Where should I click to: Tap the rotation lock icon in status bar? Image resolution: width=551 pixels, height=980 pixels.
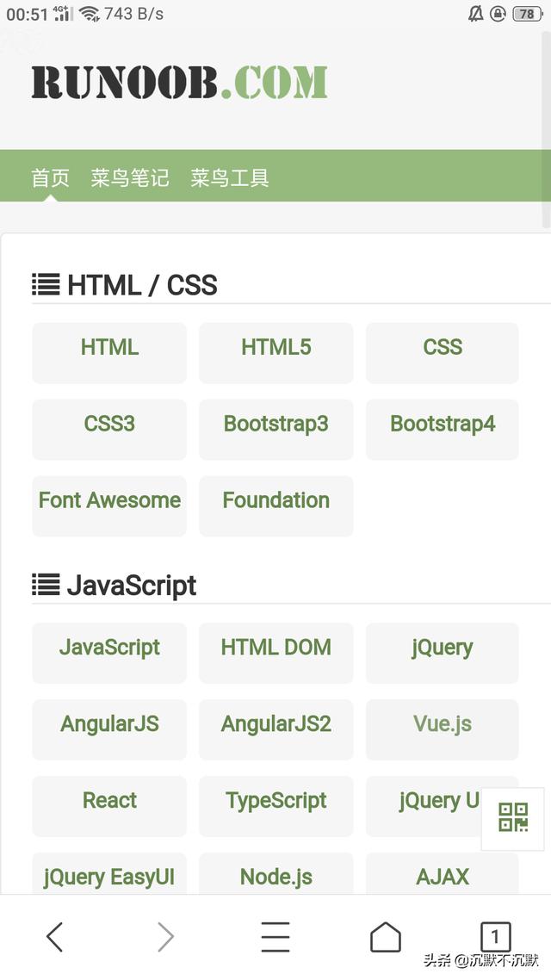(x=498, y=14)
